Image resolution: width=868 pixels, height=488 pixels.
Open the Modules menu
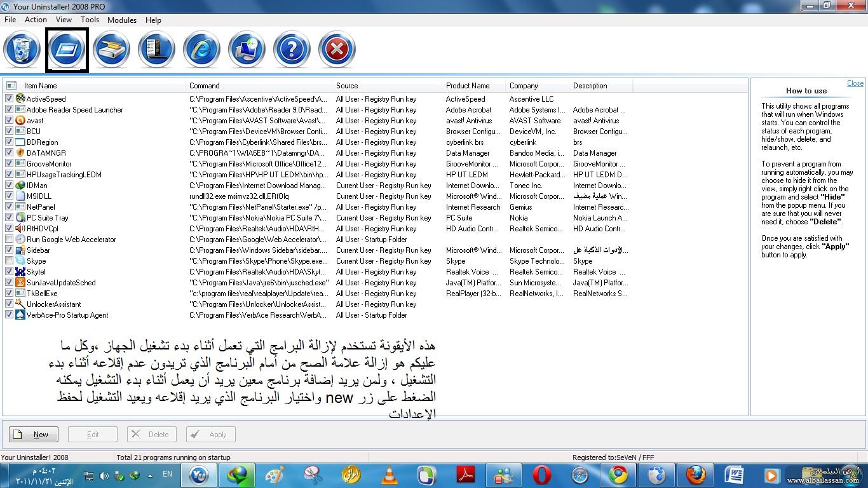pyautogui.click(x=122, y=20)
